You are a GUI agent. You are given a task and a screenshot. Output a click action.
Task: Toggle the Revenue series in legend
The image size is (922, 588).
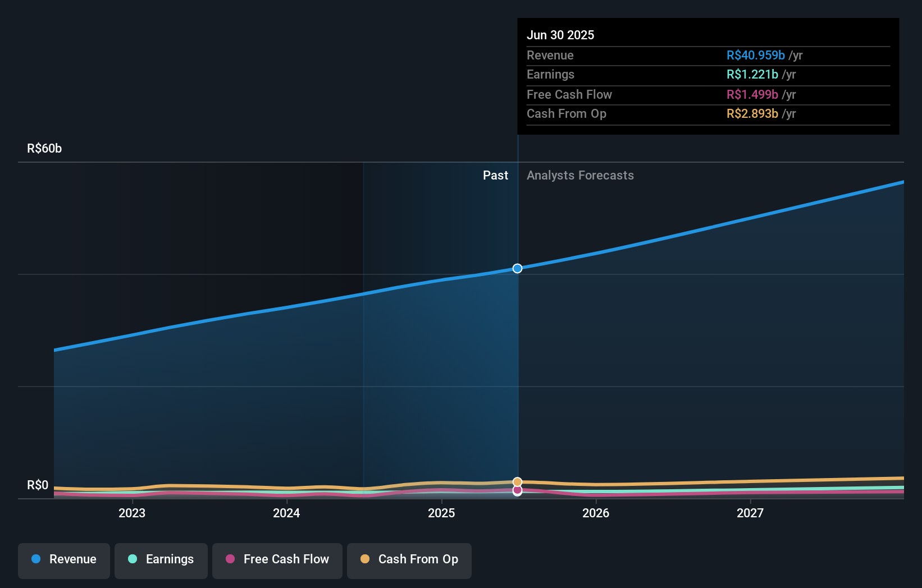click(64, 561)
